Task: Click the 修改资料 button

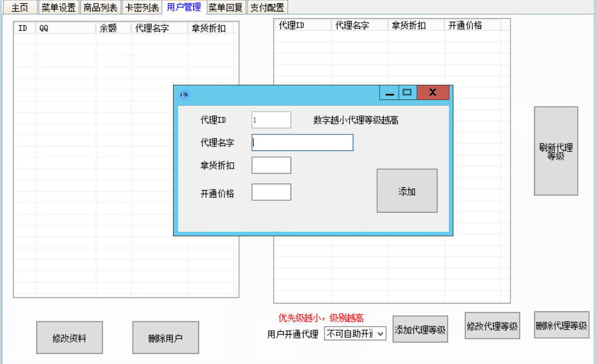Action: [x=70, y=338]
